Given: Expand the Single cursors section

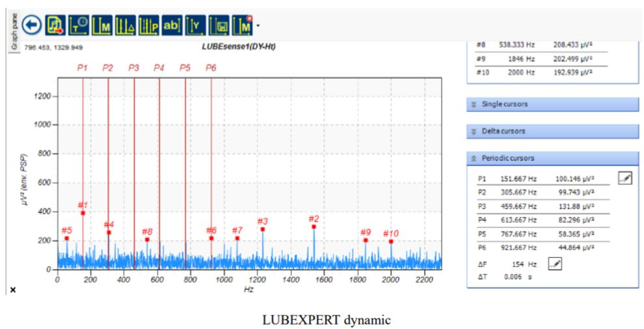Looking at the screenshot, I should (x=552, y=104).
